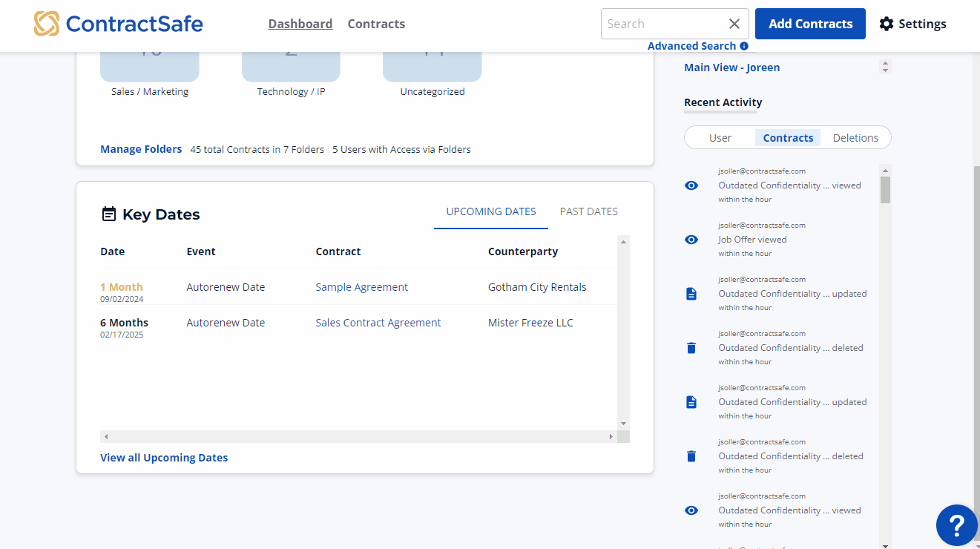Click the Advanced Search info icon
This screenshot has height=549, width=980.
744,46
